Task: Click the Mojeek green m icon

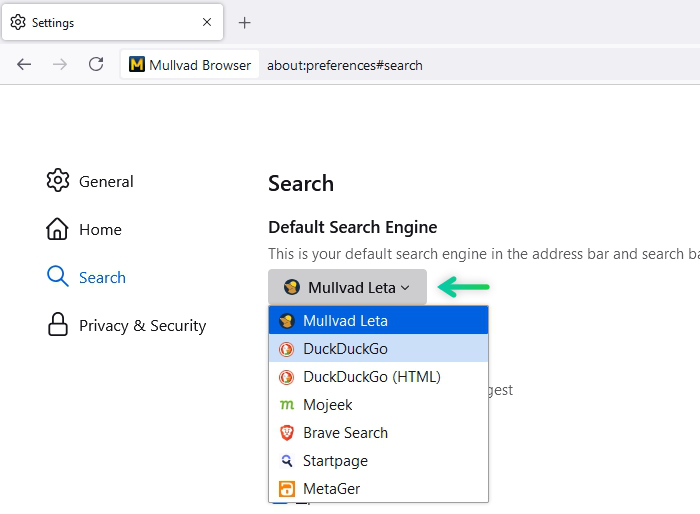Action: click(x=287, y=405)
